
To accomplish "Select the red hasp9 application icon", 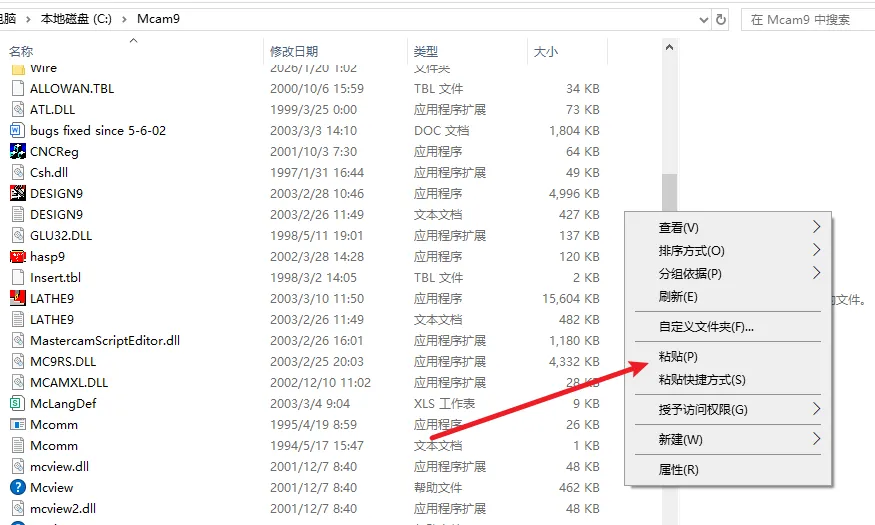I will (x=18, y=257).
